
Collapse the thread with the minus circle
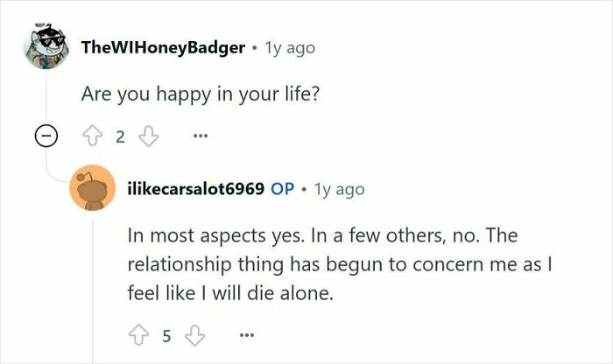click(46, 136)
